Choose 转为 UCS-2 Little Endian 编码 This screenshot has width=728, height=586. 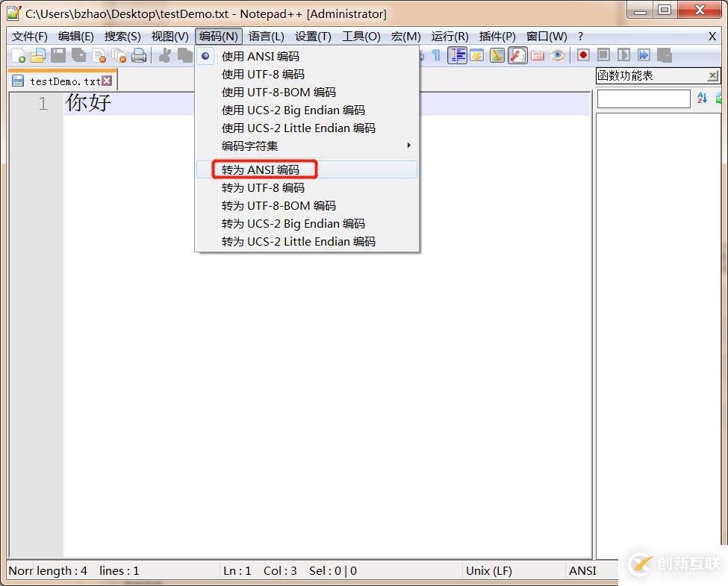click(x=307, y=241)
